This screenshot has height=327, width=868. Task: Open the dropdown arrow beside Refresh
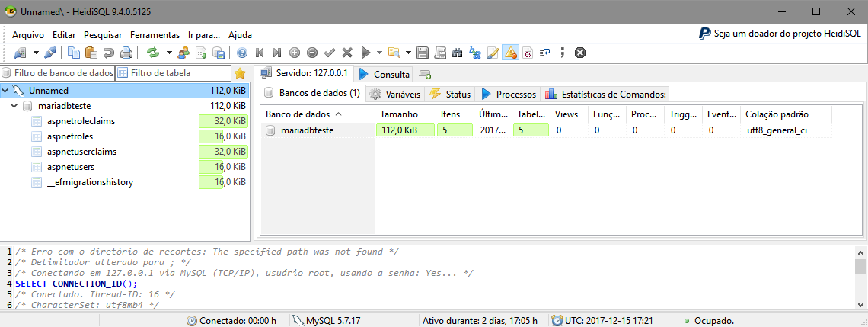[169, 53]
